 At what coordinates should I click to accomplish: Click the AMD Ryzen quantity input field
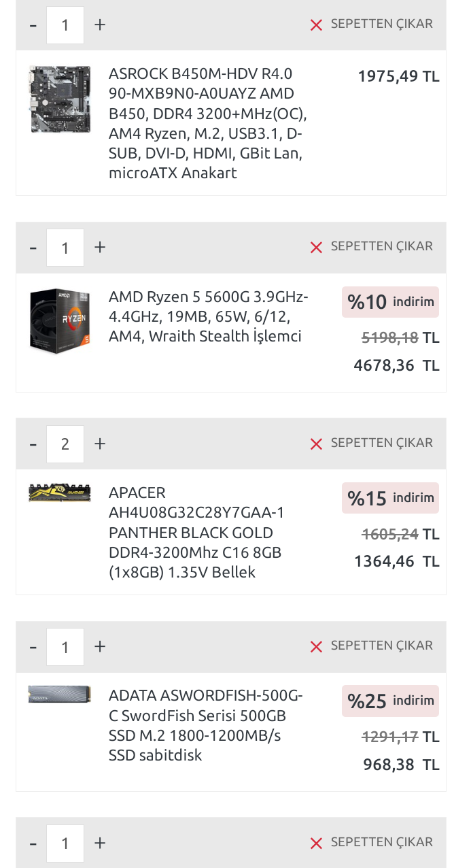tap(65, 248)
